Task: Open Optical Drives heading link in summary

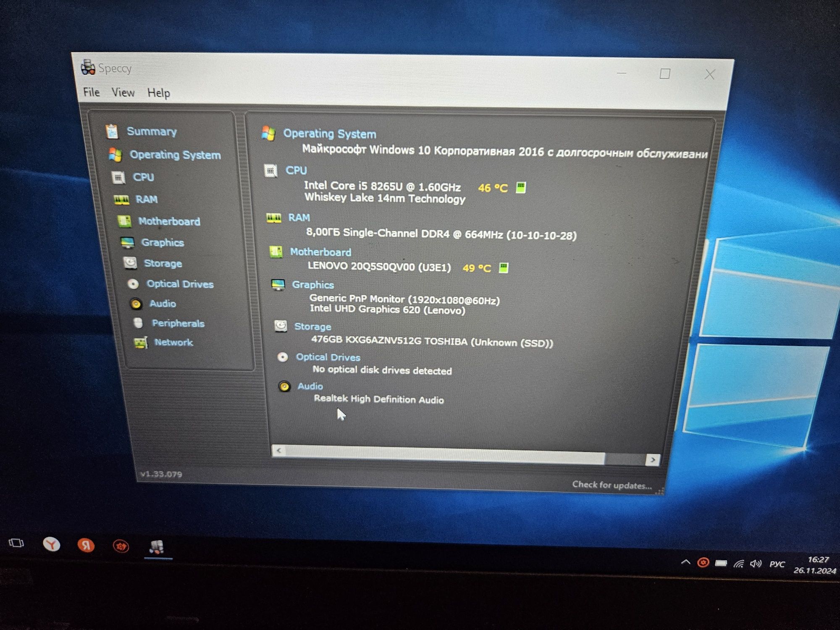Action: point(328,357)
